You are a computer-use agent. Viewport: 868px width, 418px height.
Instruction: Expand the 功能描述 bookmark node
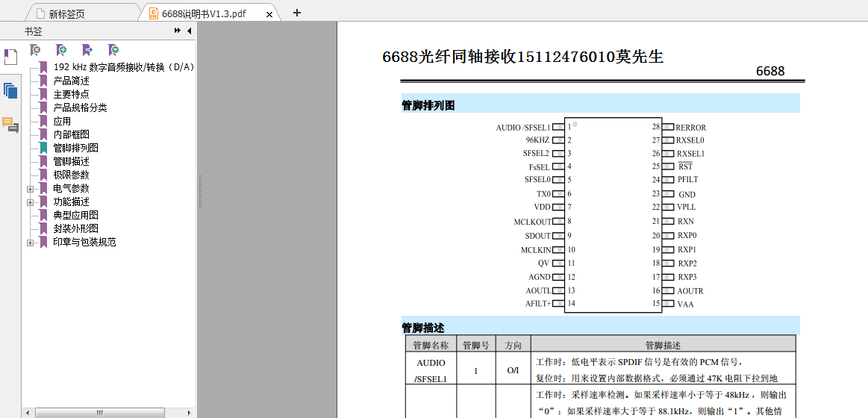[x=30, y=202]
